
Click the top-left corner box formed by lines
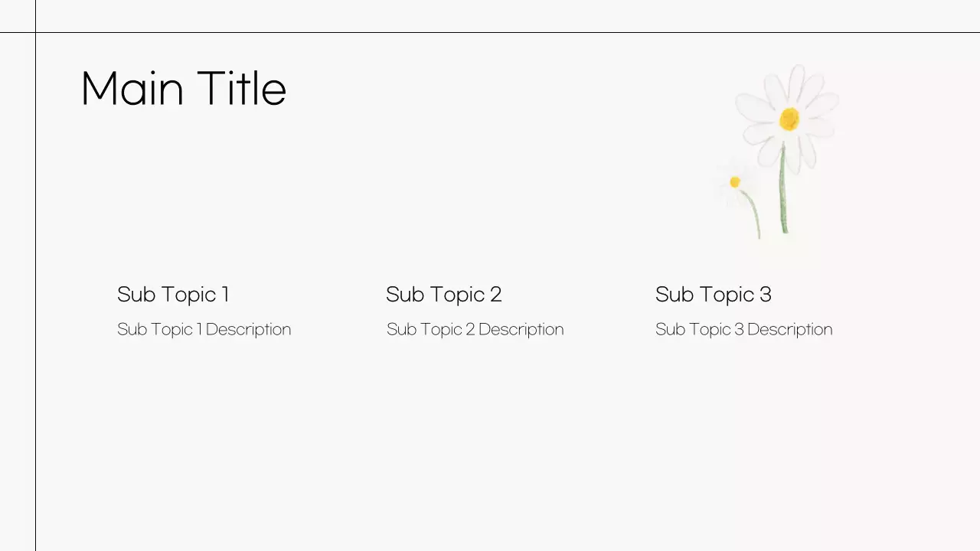(17, 15)
